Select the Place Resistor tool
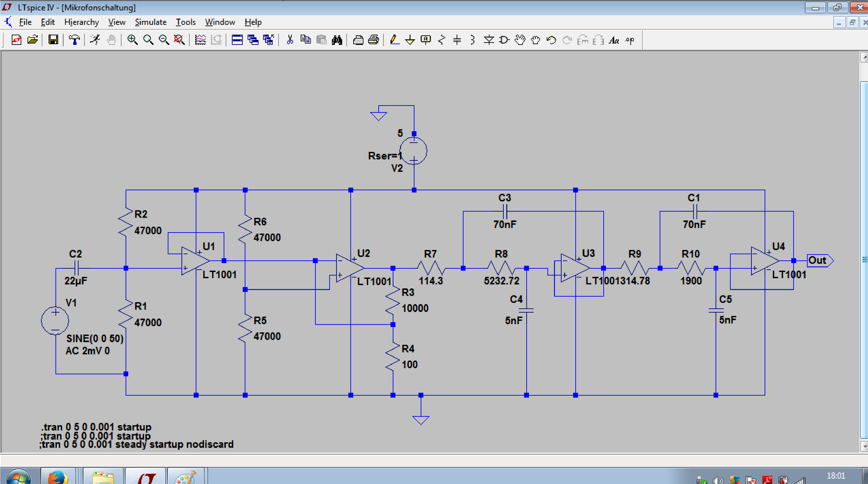868x484 pixels. pos(441,40)
